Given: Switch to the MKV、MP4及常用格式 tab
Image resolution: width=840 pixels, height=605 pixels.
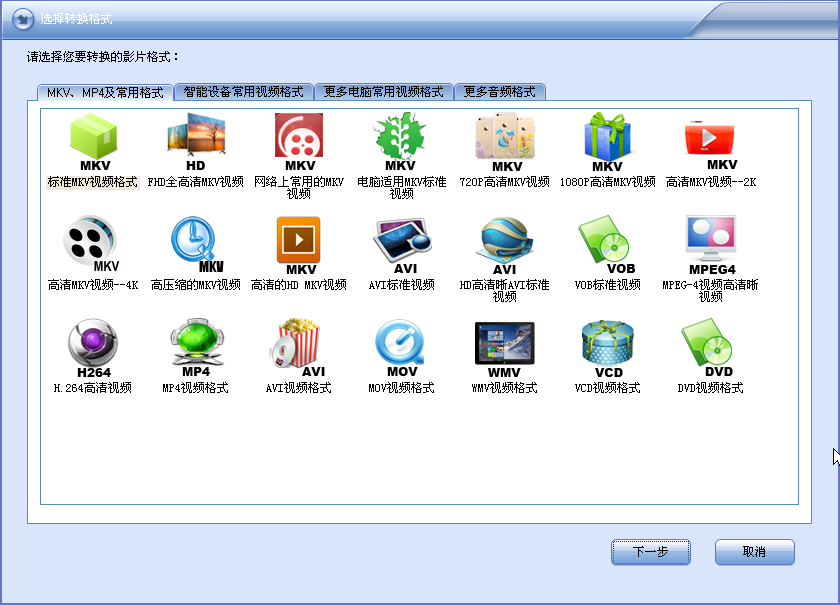Looking at the screenshot, I should tap(105, 93).
